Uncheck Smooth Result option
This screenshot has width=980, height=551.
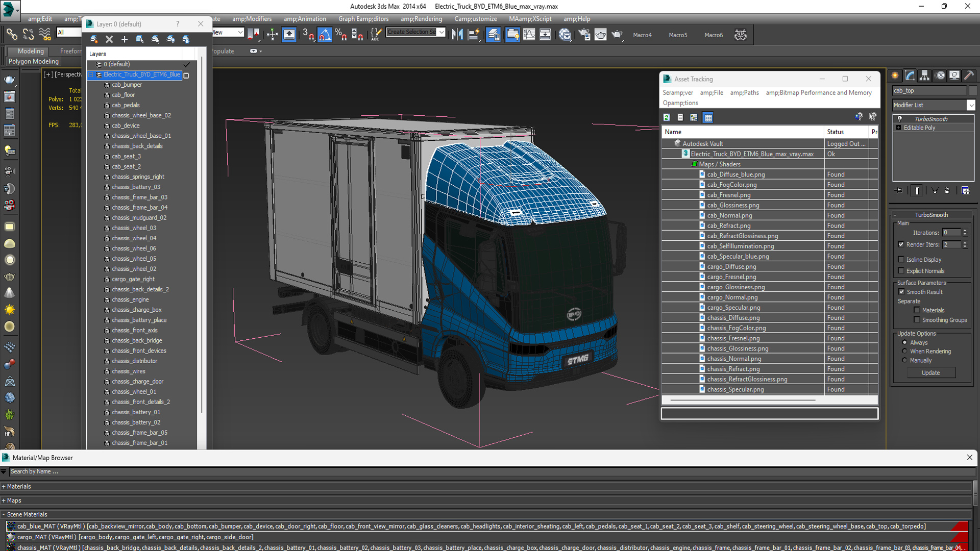(x=901, y=292)
